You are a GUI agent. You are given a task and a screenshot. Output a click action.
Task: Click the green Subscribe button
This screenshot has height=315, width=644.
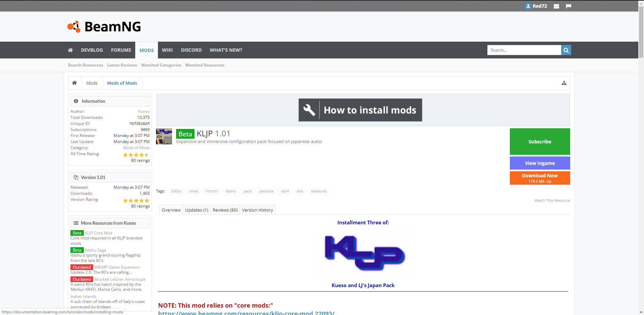coord(540,142)
